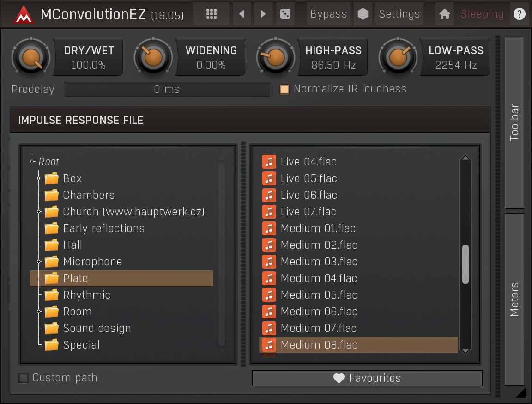This screenshot has height=404, width=532.
Task: Collapse the Root tree node
Action: 33,161
